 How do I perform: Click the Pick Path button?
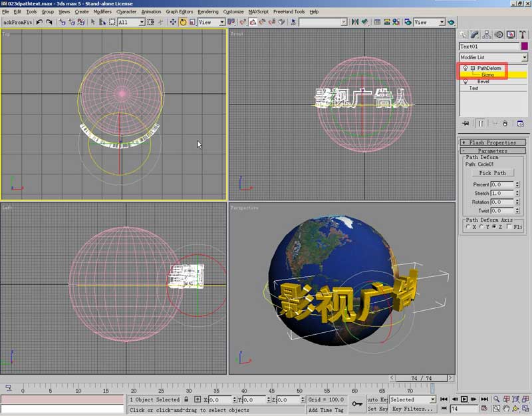[493, 172]
